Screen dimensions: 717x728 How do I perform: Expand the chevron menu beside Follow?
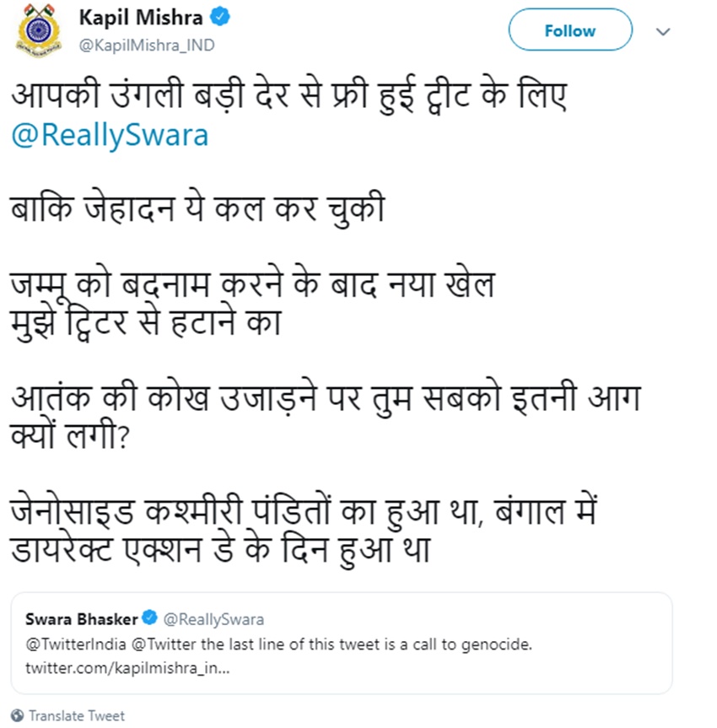(663, 31)
